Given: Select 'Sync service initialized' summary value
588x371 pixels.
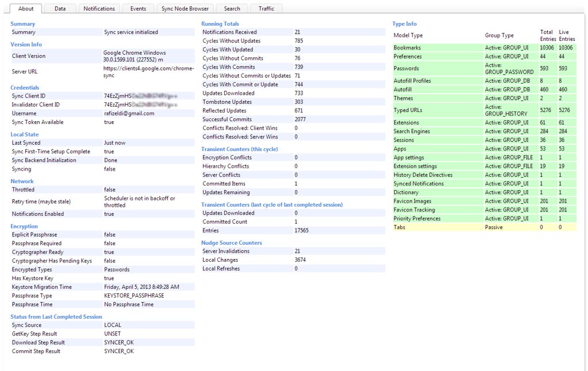Looking at the screenshot, I should pyautogui.click(x=131, y=32).
